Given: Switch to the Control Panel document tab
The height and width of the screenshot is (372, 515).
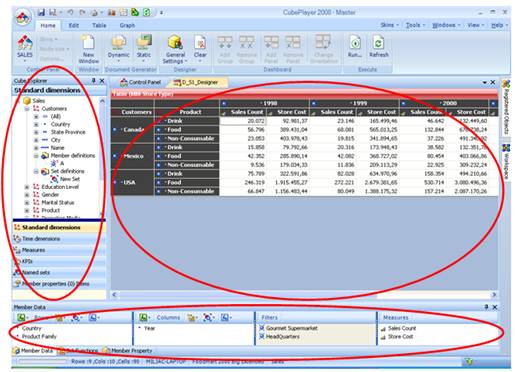Looking at the screenshot, I should point(141,82).
